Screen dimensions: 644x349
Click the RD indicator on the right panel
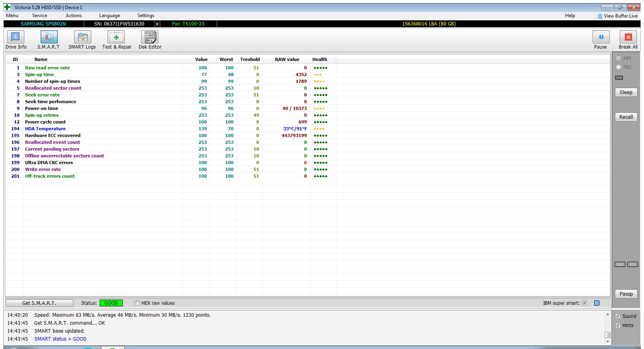pos(632,265)
